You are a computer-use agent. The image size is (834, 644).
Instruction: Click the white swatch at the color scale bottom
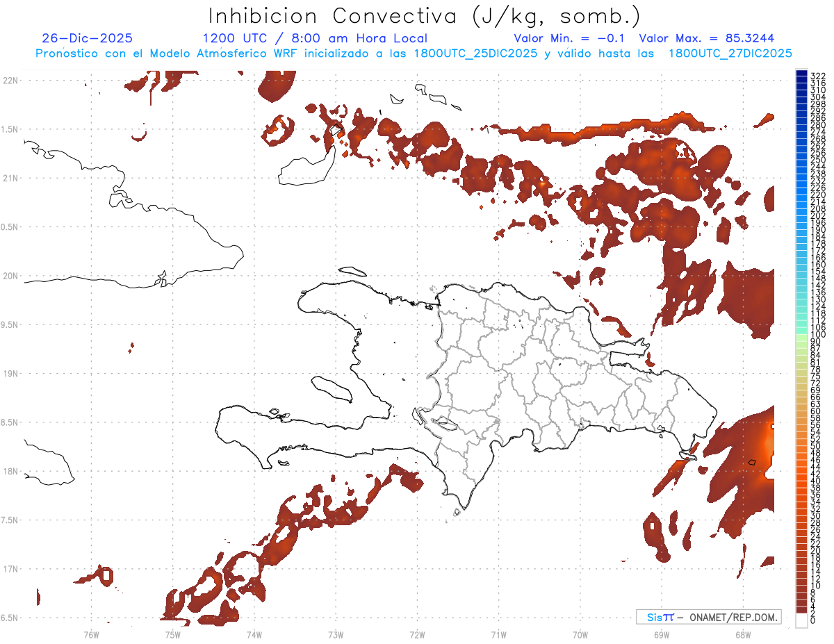point(801,622)
